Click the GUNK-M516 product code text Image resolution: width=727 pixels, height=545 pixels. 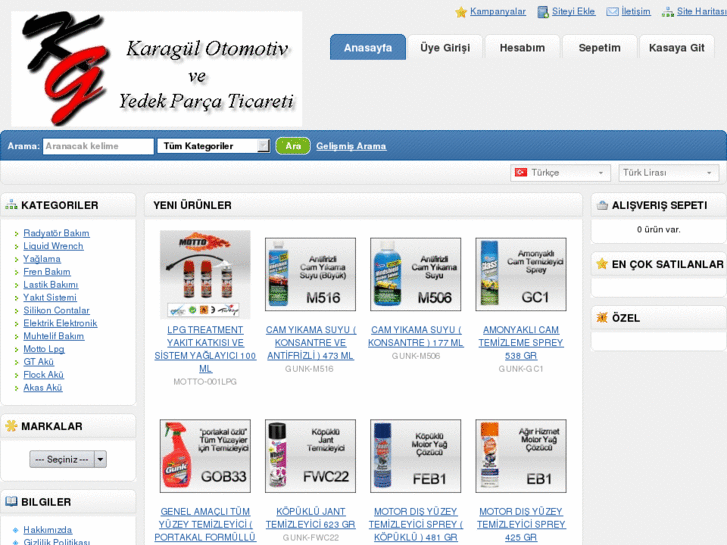(309, 369)
